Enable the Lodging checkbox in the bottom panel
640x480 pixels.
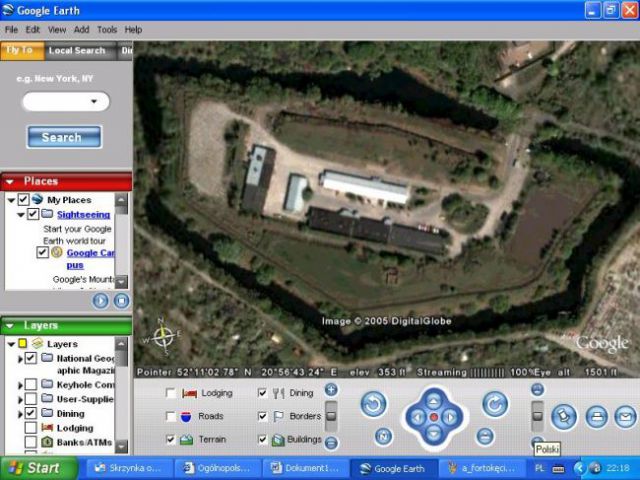171,393
